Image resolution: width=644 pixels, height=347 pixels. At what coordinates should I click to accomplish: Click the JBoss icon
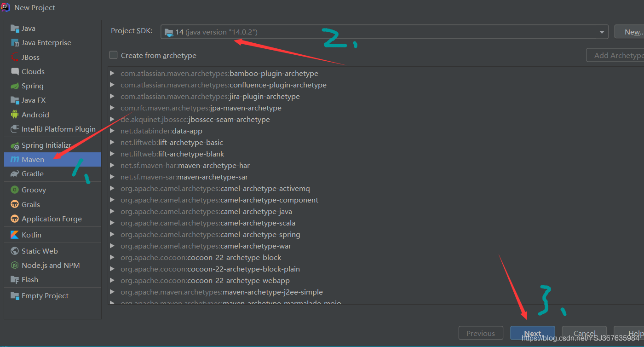pos(14,57)
